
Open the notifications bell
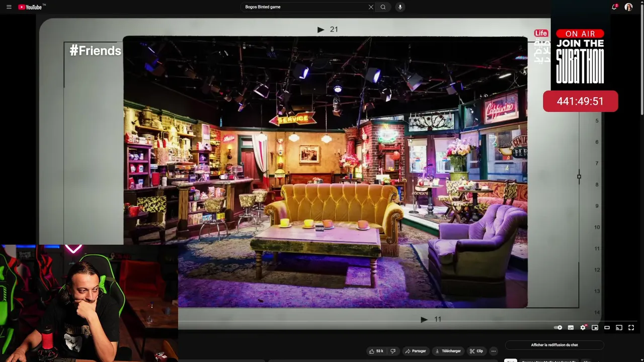(614, 7)
